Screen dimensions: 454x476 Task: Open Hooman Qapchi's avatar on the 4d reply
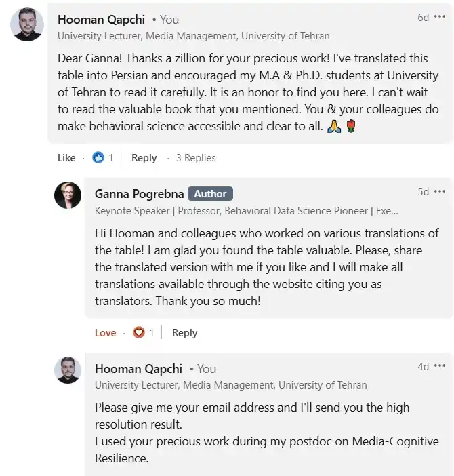coord(68,370)
